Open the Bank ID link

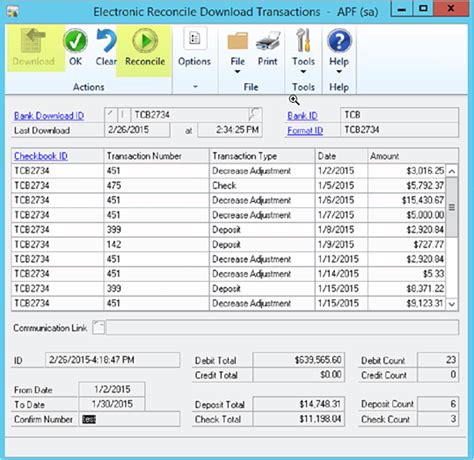pyautogui.click(x=302, y=116)
